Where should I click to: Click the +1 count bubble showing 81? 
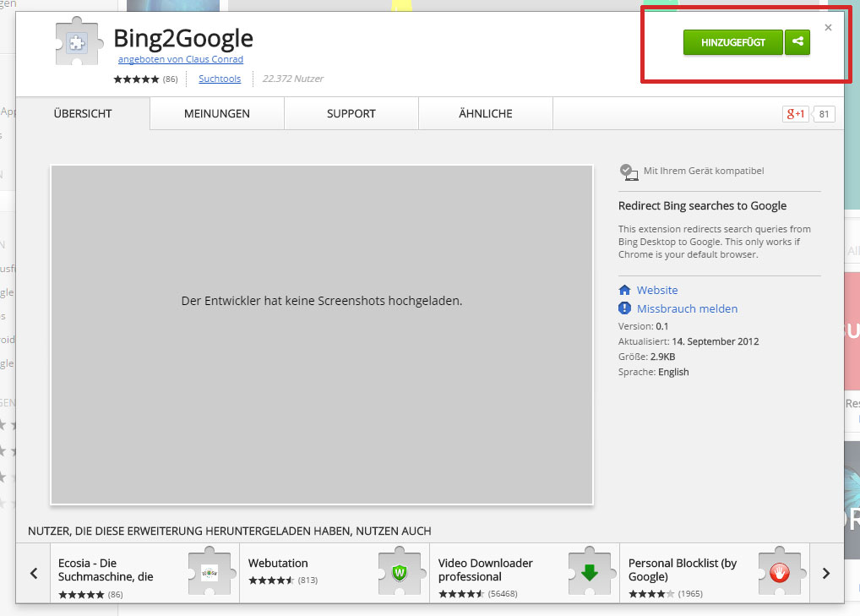(824, 114)
